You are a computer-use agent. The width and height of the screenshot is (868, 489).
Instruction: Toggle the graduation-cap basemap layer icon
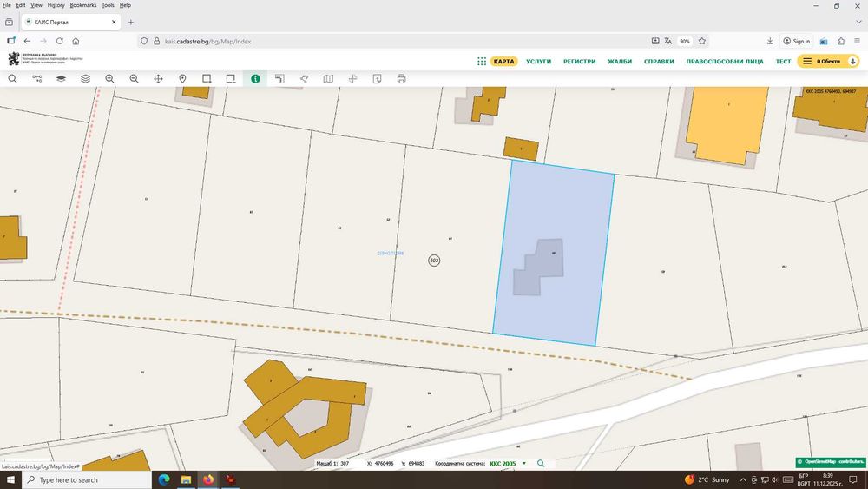(x=61, y=79)
